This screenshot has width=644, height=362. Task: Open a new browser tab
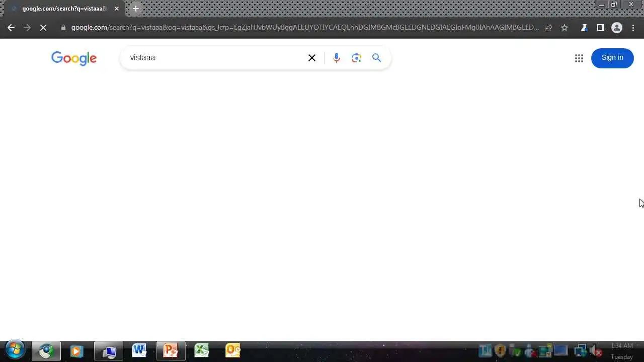tap(136, 9)
